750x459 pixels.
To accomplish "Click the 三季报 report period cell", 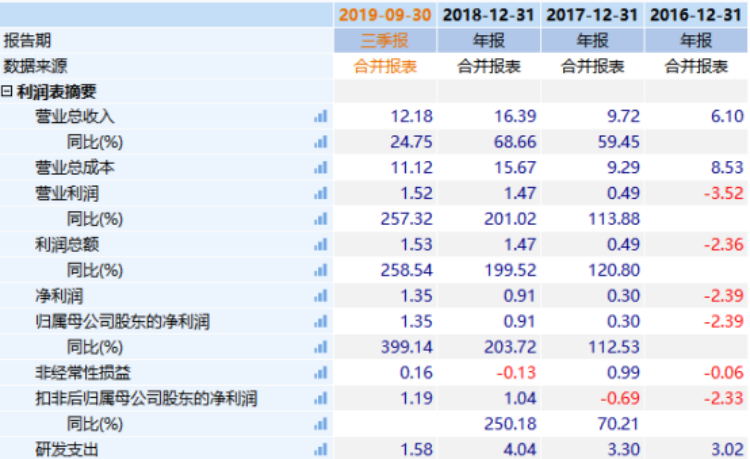I will [385, 40].
